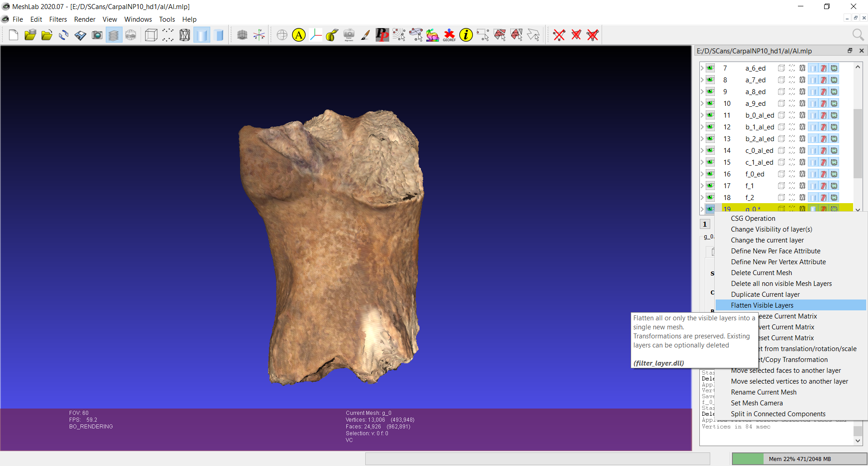The height and width of the screenshot is (466, 868).
Task: Toggle the Show Layer Dialog icon
Action: coord(114,35)
